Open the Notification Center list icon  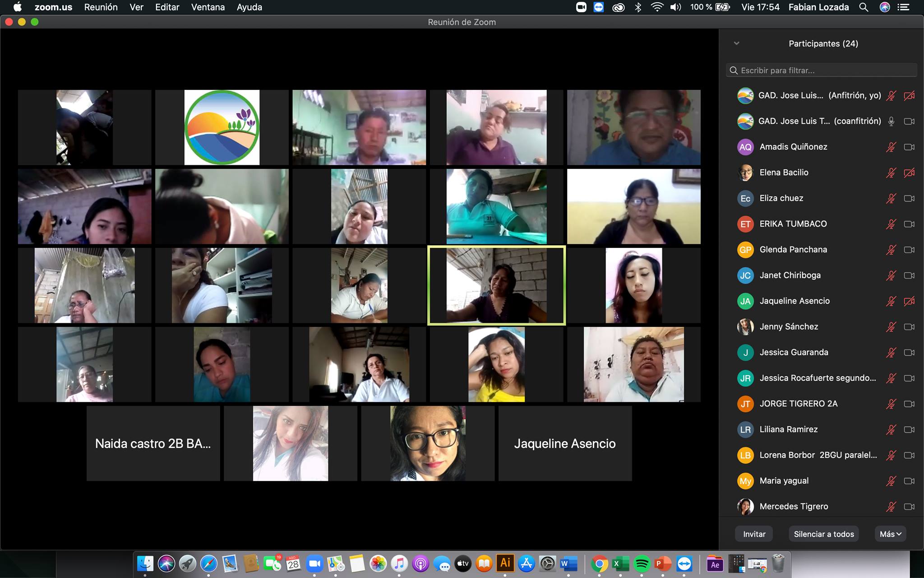tap(904, 7)
